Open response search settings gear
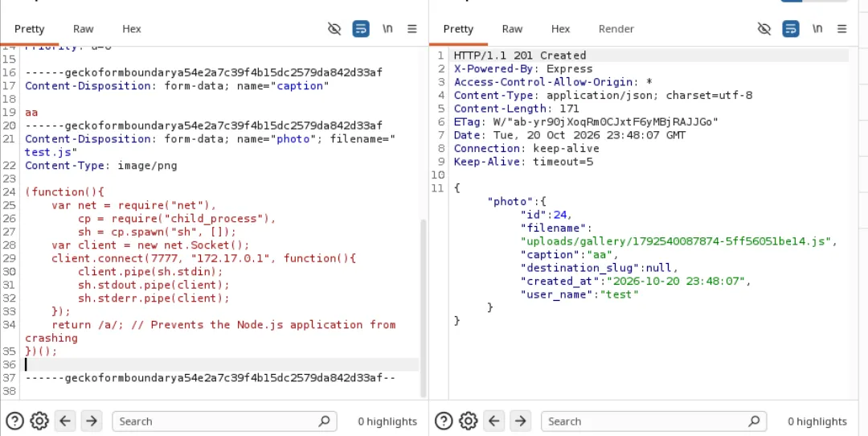This screenshot has width=868, height=436. pyautogui.click(x=469, y=421)
